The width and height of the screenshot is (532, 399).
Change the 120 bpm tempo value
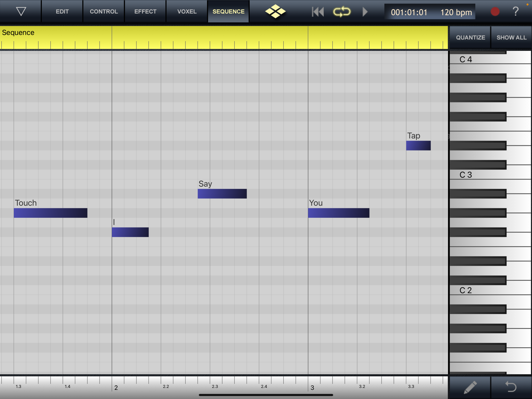tap(456, 12)
